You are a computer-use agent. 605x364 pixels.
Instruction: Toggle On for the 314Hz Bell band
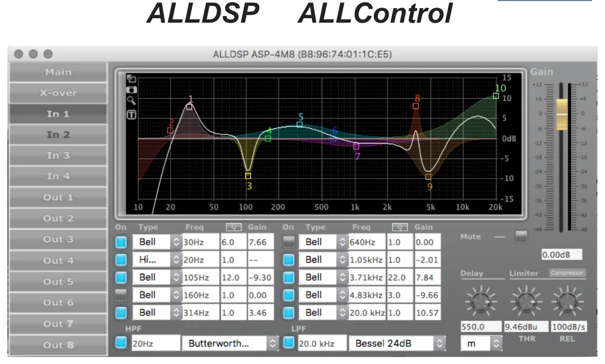coord(121,313)
